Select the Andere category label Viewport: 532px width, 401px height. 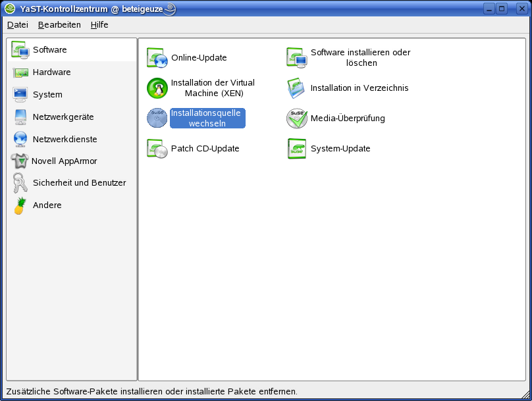pos(47,205)
